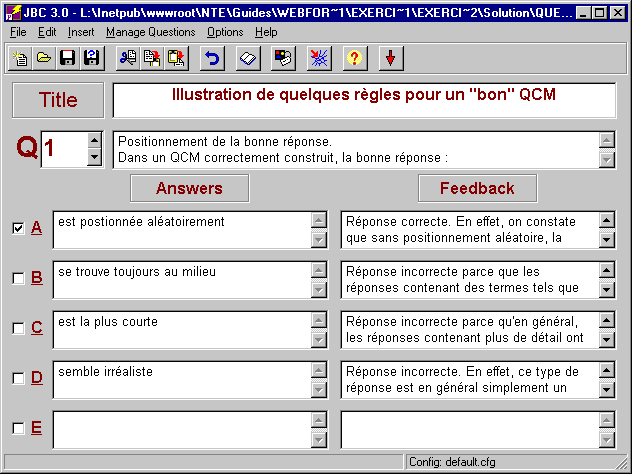The image size is (632, 474).
Task: Decrease the question number with down arrow
Action: point(94,157)
